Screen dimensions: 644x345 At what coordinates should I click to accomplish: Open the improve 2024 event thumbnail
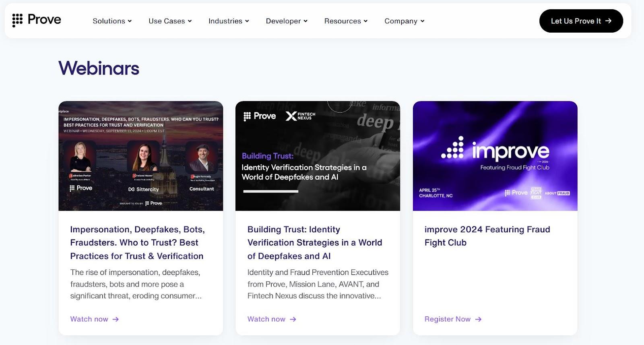pos(495,156)
